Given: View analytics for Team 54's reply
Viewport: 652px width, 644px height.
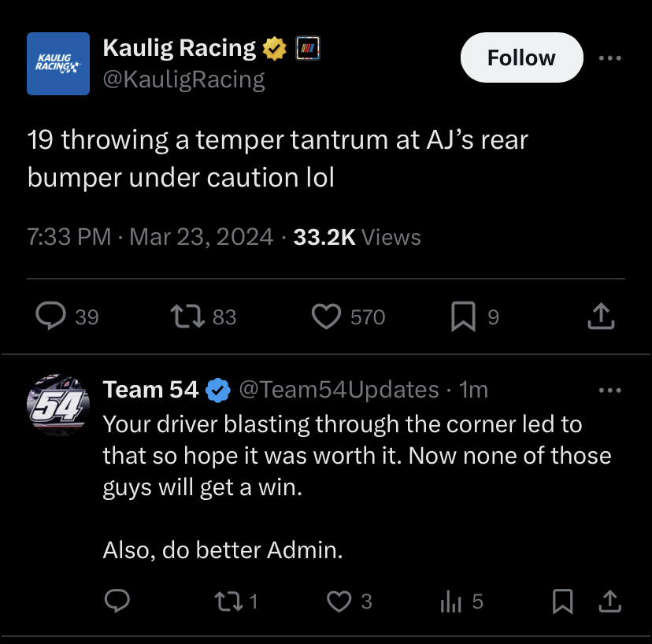Looking at the screenshot, I should (450, 601).
